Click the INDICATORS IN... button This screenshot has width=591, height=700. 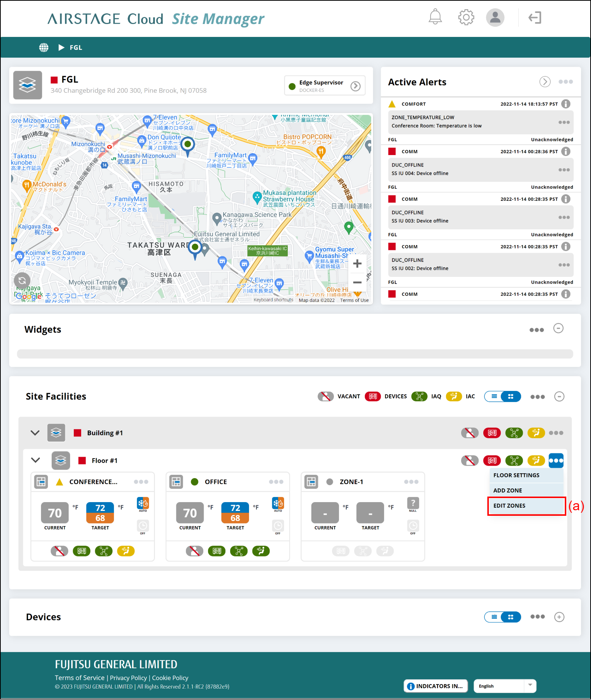click(x=436, y=686)
